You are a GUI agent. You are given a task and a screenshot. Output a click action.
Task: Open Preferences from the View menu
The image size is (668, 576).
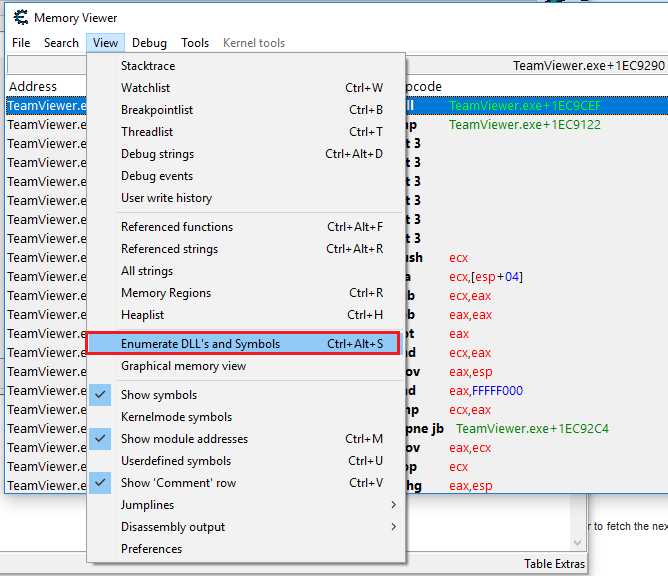[246, 549]
